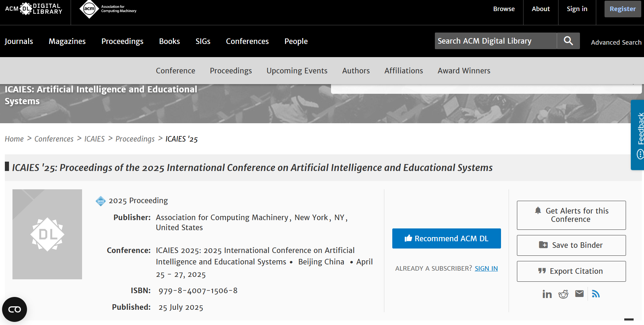Open the About menu
Viewport: 644px width, 325px height.
point(540,9)
